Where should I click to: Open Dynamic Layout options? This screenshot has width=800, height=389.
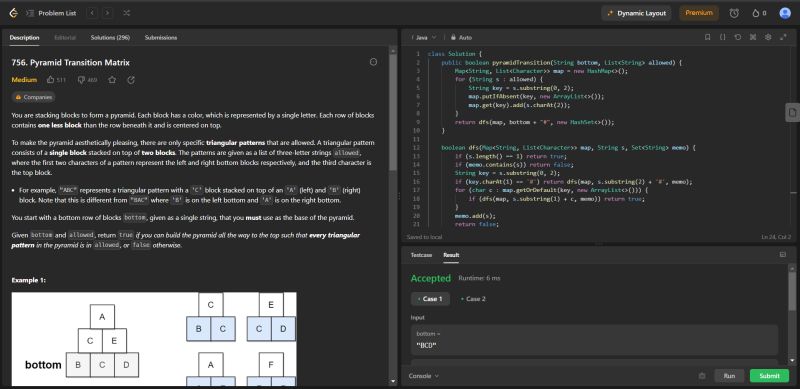[x=636, y=13]
